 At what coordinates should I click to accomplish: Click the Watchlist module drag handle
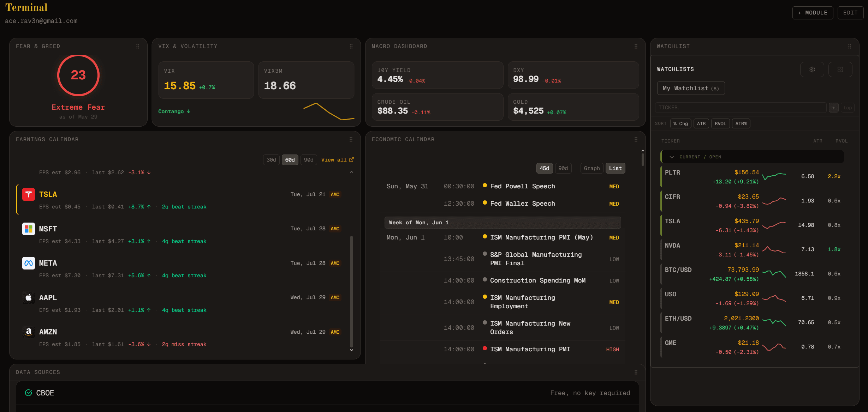click(850, 46)
